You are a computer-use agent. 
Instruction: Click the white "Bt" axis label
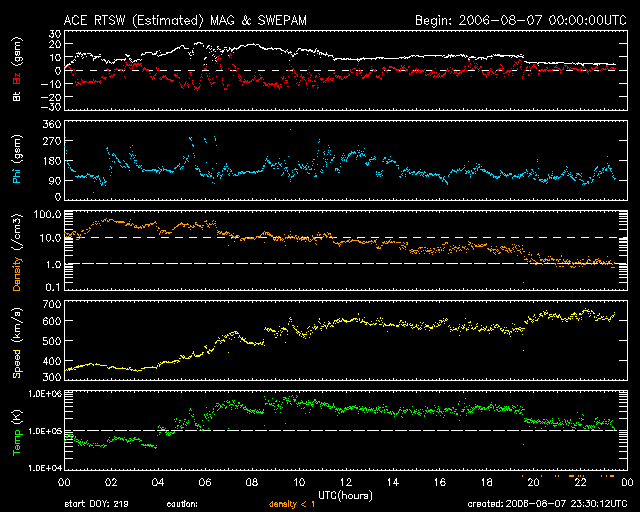pos(17,96)
